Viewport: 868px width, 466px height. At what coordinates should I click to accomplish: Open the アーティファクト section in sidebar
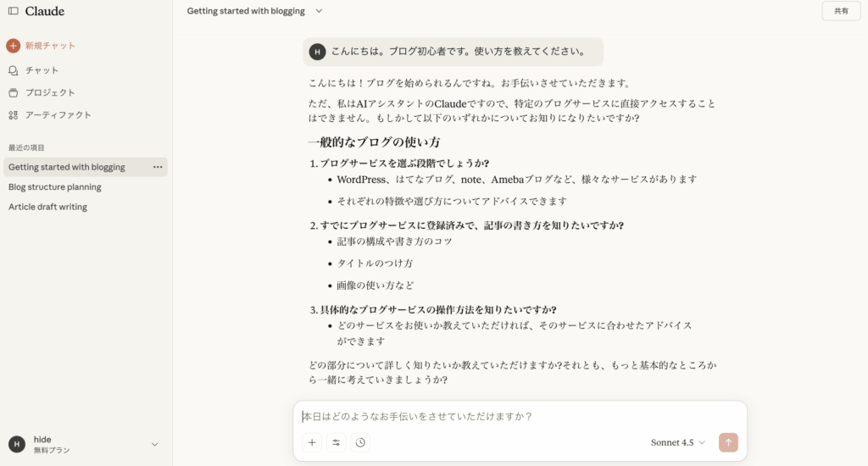(58, 114)
